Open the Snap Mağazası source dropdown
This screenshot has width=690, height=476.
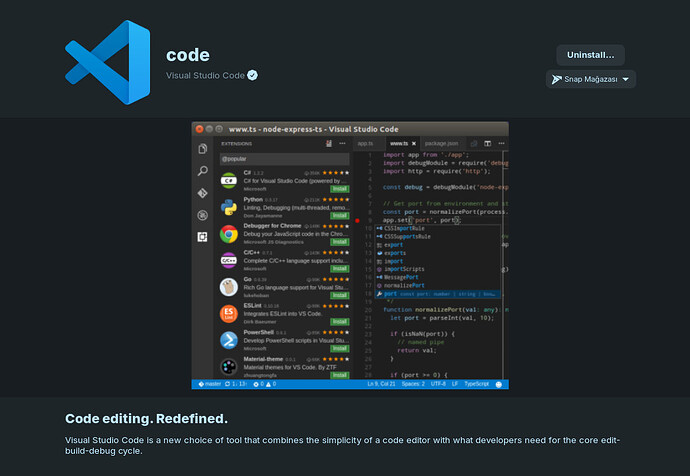(x=591, y=79)
